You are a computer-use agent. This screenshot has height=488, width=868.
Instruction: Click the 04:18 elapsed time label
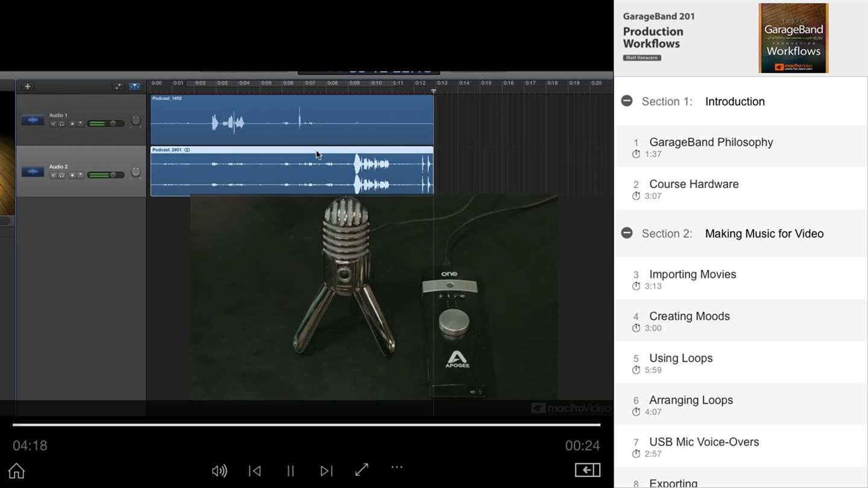point(30,446)
